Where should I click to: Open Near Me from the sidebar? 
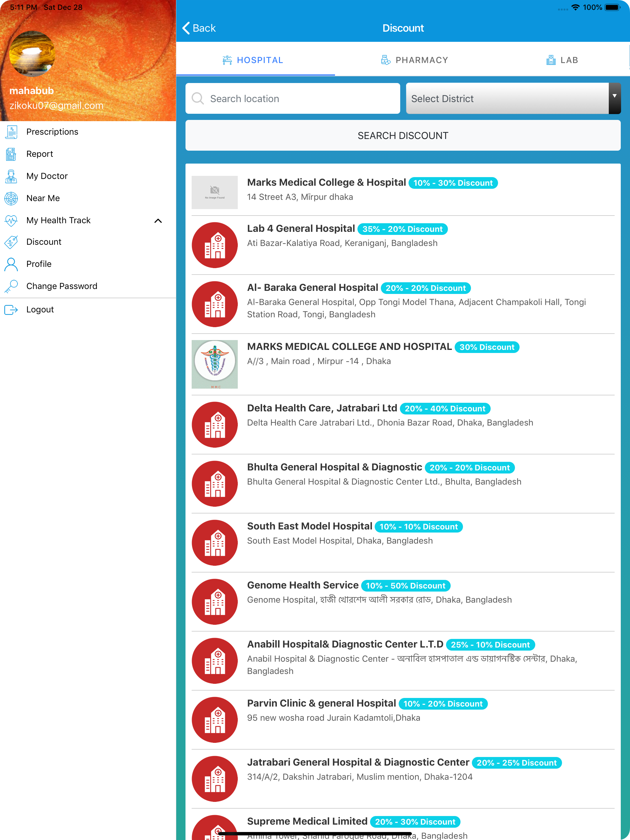click(x=88, y=198)
